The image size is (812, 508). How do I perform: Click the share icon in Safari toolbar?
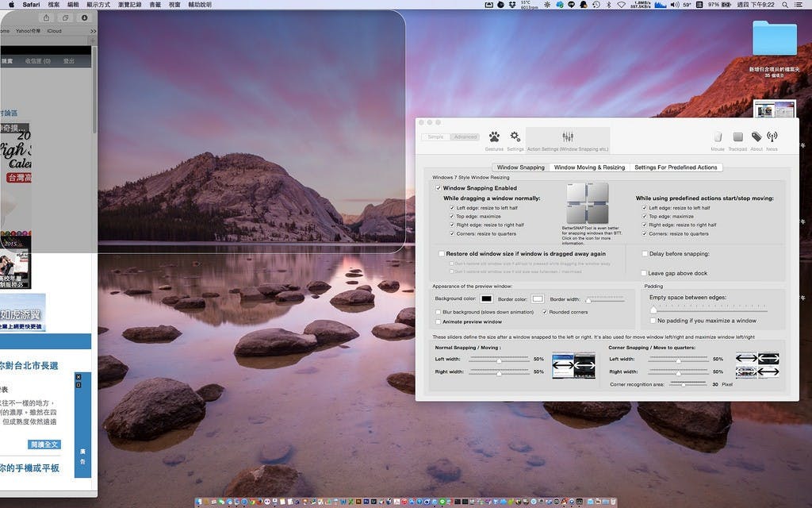click(46, 17)
